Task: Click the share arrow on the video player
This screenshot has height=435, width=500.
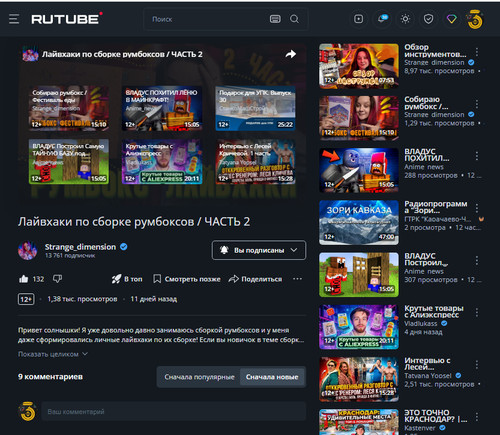Action: [291, 54]
